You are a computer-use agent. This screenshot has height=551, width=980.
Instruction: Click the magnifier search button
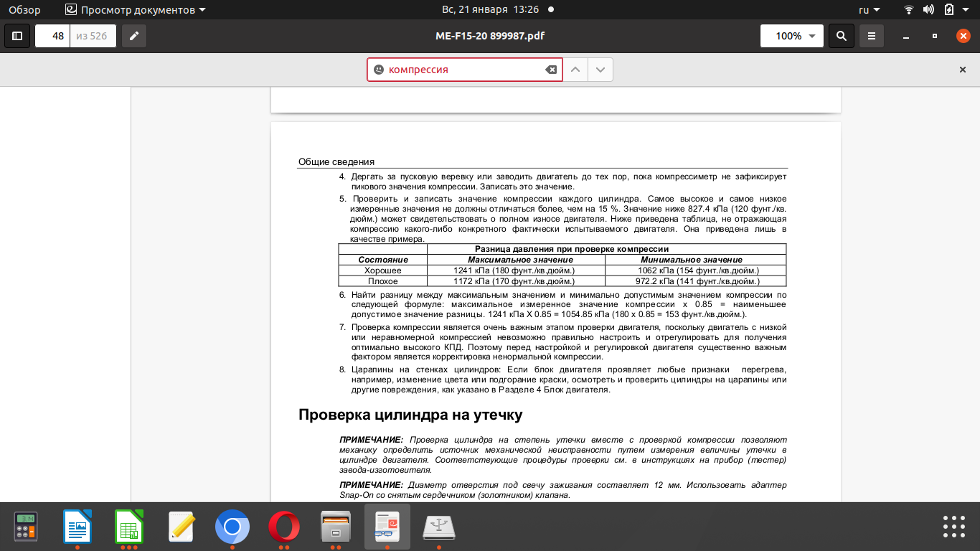point(841,36)
